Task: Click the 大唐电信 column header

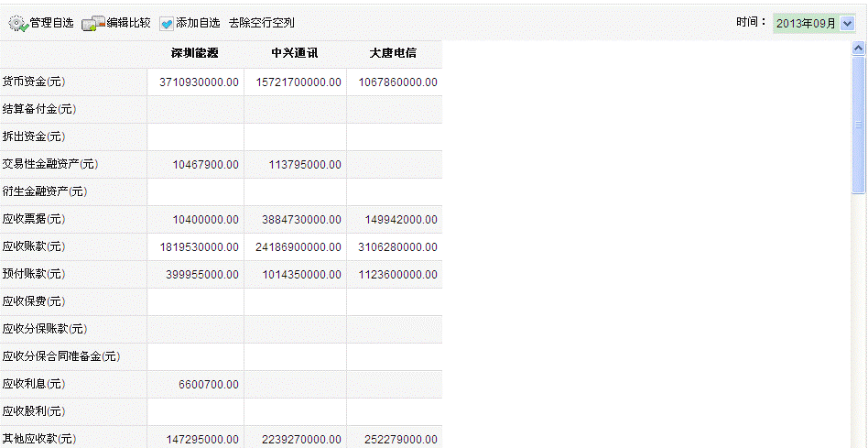Action: [x=393, y=54]
